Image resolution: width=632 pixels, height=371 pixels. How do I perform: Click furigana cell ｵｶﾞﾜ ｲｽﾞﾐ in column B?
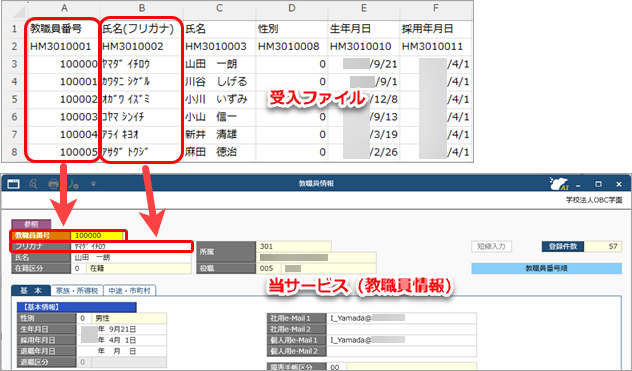tap(141, 99)
